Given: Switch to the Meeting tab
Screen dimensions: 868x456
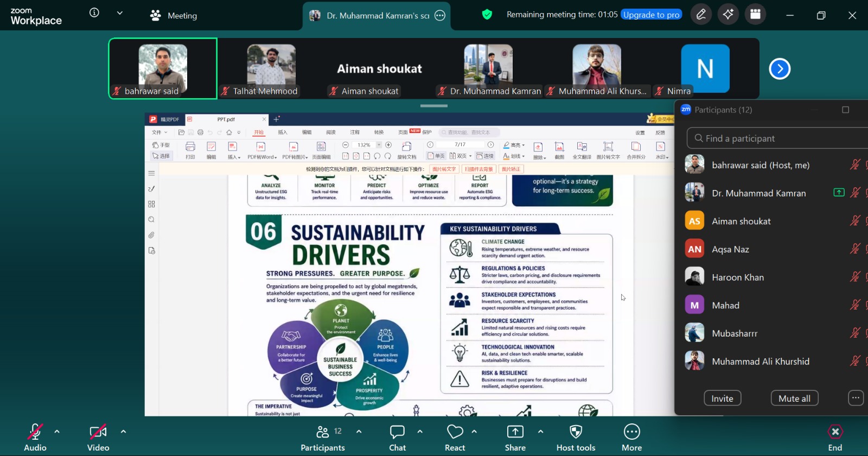Looking at the screenshot, I should click(174, 16).
